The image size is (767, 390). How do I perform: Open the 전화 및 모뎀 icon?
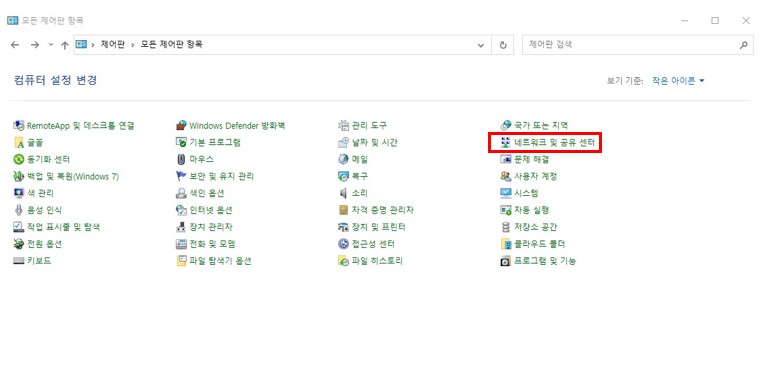click(181, 244)
